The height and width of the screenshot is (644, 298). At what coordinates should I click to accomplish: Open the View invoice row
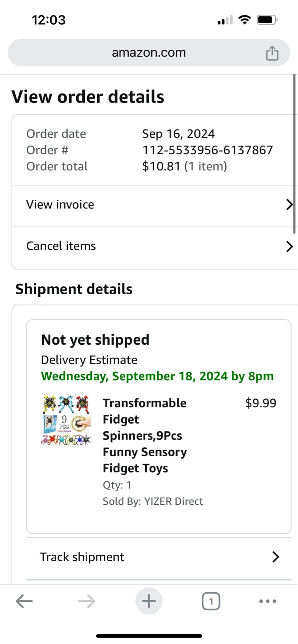tap(60, 205)
